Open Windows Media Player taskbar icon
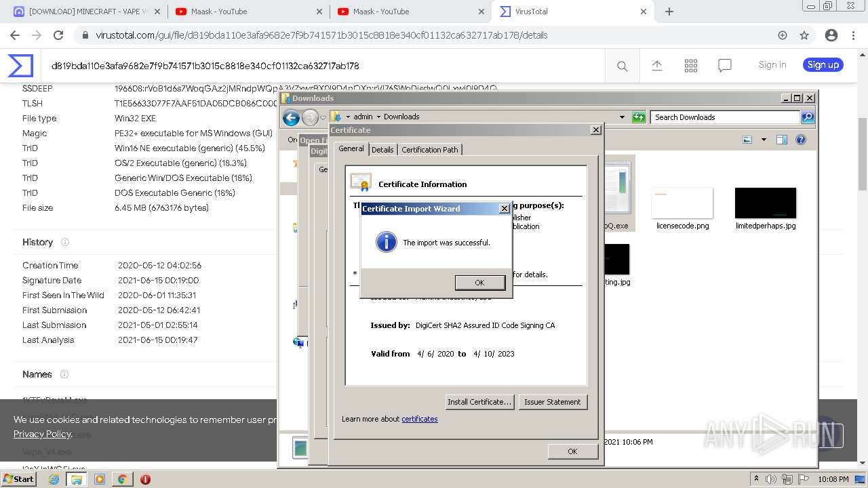The image size is (868, 488). pos(100,479)
